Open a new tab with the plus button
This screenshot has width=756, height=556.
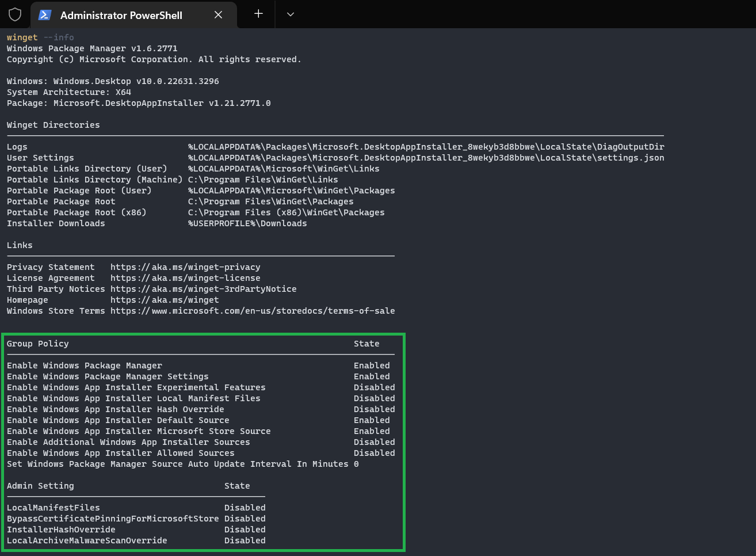click(258, 14)
